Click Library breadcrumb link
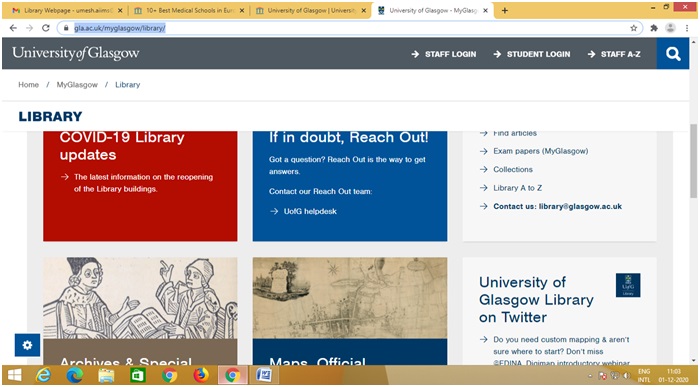Screen dimensions: 700x387 click(128, 85)
